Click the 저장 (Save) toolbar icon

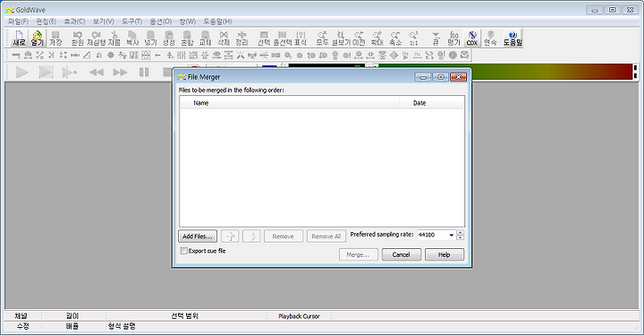(55, 39)
